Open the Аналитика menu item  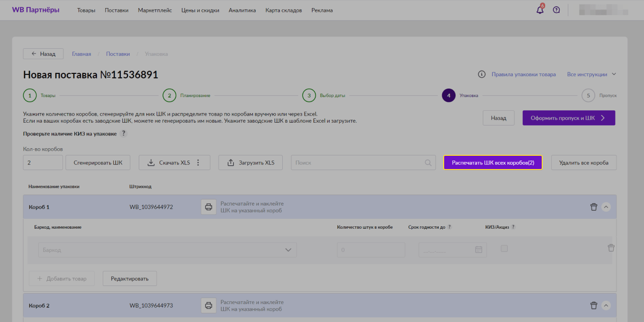242,10
